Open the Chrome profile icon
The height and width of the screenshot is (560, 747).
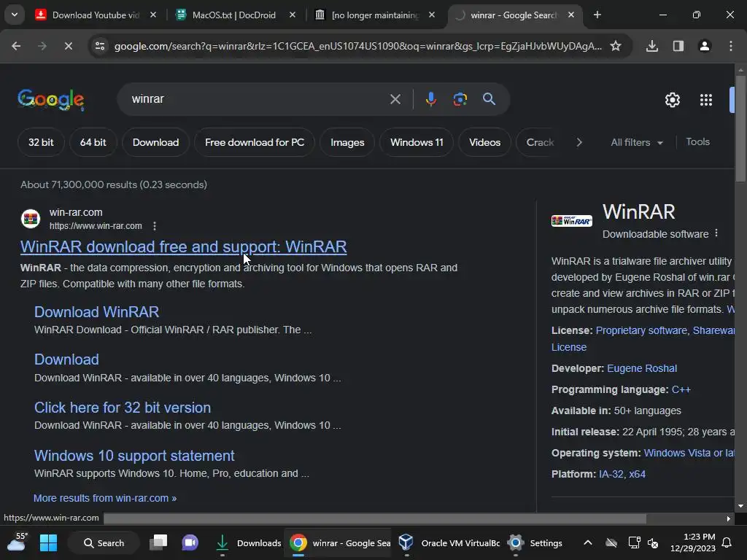pos(705,46)
